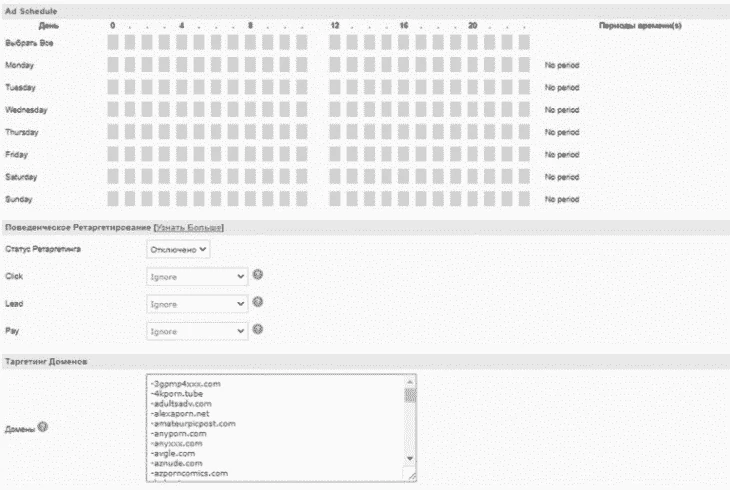The width and height of the screenshot is (730, 490).
Task: Check Monday's hour 4 schedule cell
Action: coord(182,65)
